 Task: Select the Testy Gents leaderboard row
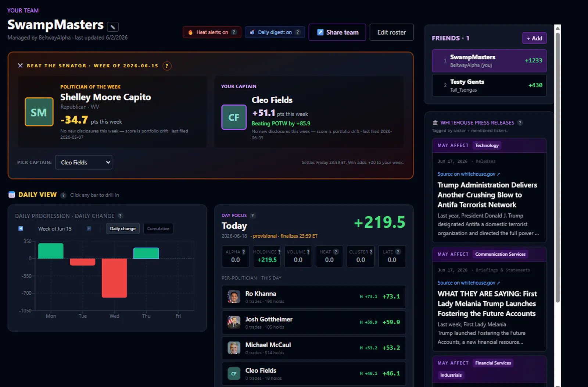(x=489, y=85)
